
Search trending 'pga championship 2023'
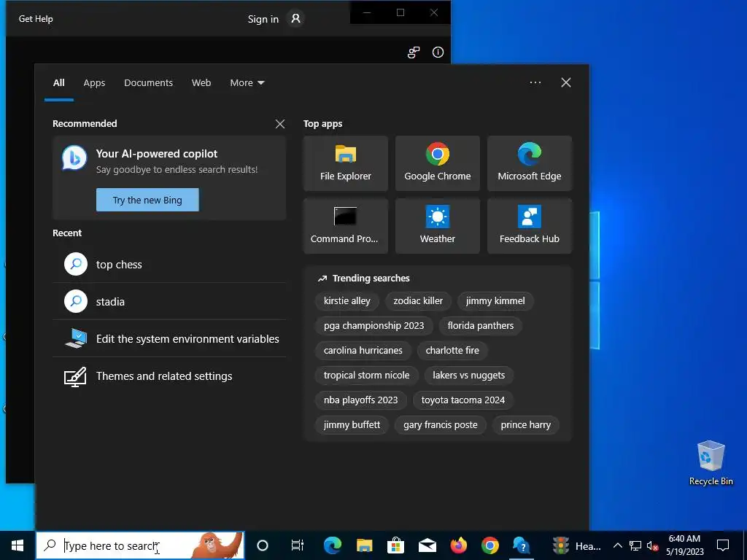pyautogui.click(x=373, y=326)
